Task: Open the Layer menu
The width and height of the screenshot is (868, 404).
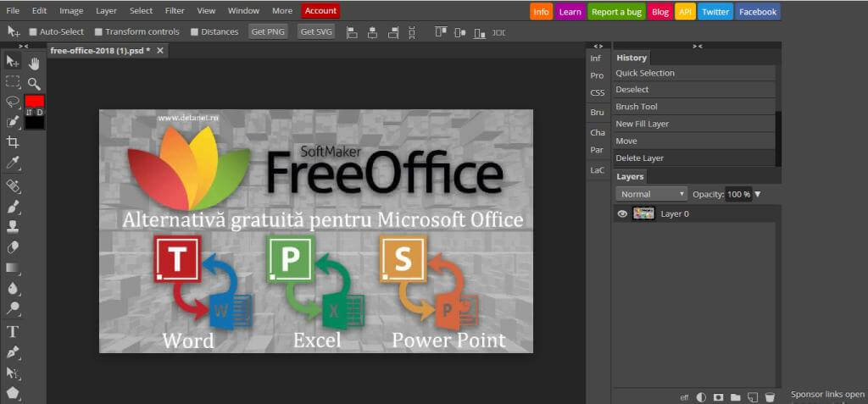Action: (x=106, y=11)
